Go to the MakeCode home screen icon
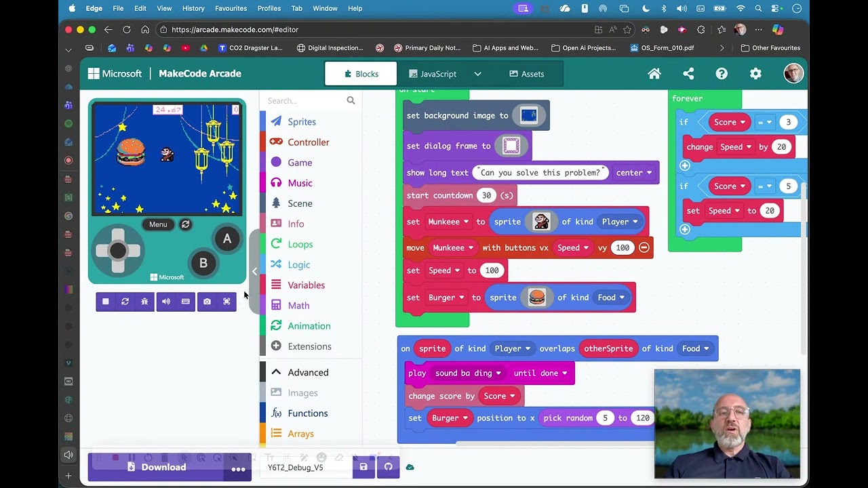The width and height of the screenshot is (868, 488). [654, 74]
